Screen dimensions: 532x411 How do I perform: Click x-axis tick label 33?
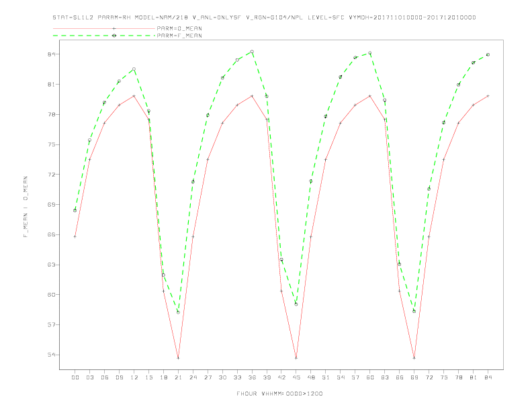coord(237,377)
